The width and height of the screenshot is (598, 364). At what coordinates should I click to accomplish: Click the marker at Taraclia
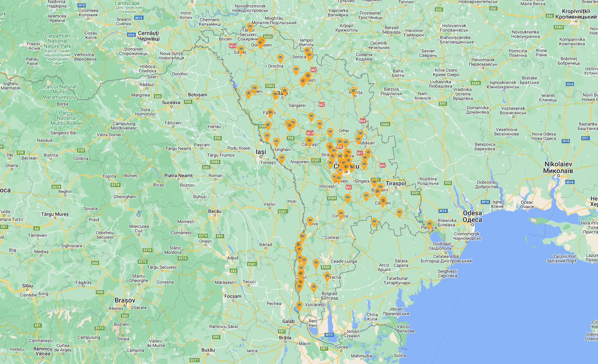327,276
